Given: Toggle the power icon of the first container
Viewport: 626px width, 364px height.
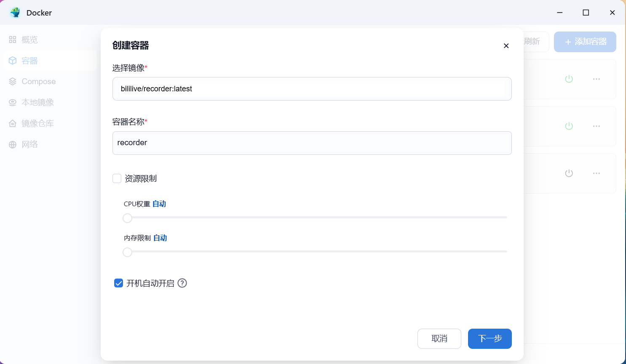Looking at the screenshot, I should [569, 79].
